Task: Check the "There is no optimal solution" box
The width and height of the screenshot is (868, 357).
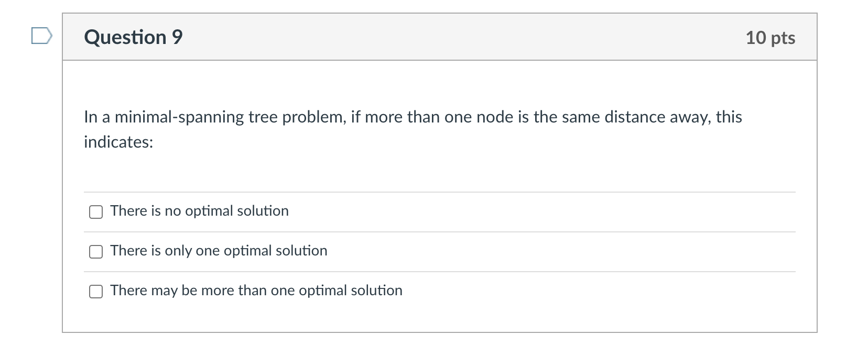Action: click(x=96, y=211)
